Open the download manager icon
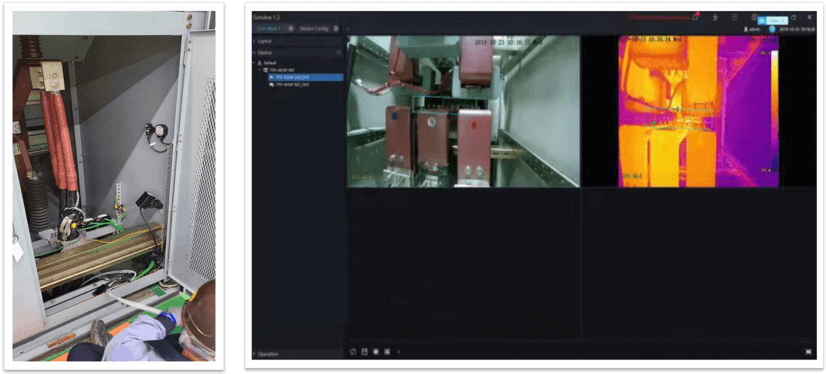The image size is (826, 374). click(x=715, y=17)
